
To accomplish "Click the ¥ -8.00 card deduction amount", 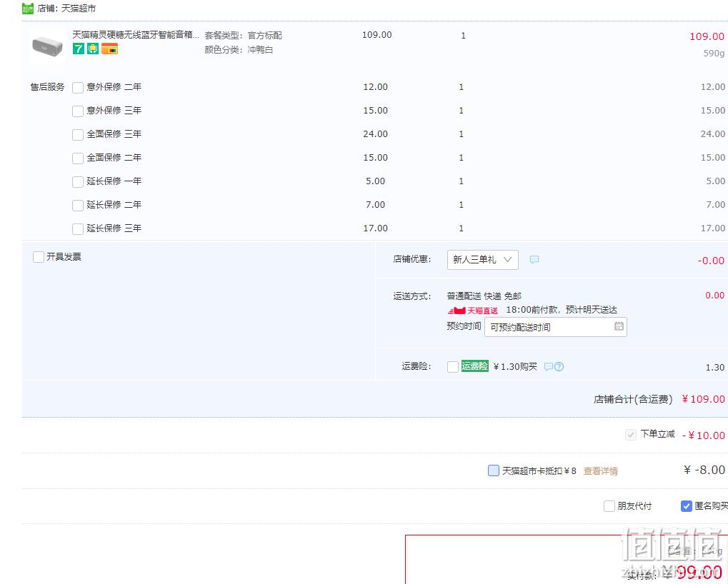I will coord(704,470).
